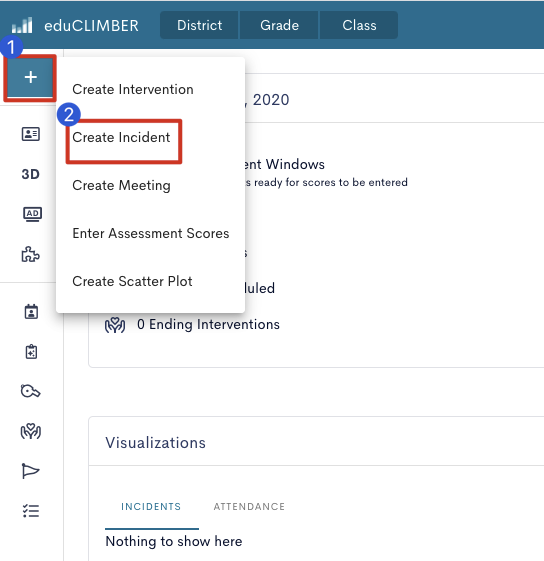Select the pennant flag sidebar icon
This screenshot has width=544, height=561.
point(30,471)
